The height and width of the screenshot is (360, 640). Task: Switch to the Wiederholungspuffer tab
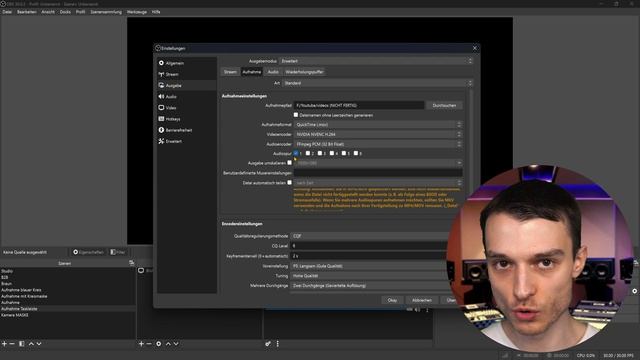coord(304,72)
